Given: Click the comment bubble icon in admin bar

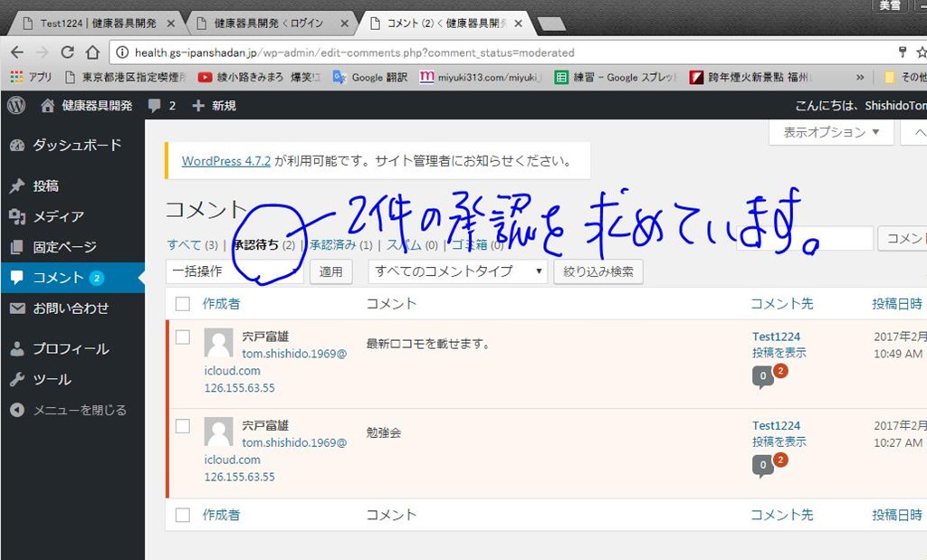Looking at the screenshot, I should click(x=156, y=106).
